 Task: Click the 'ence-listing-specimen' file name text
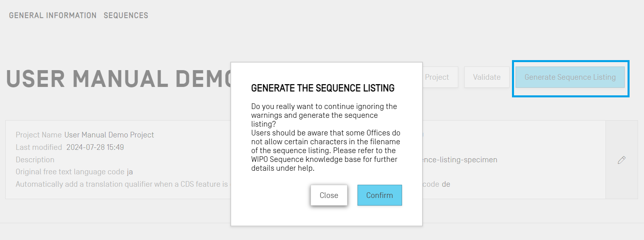click(460, 160)
